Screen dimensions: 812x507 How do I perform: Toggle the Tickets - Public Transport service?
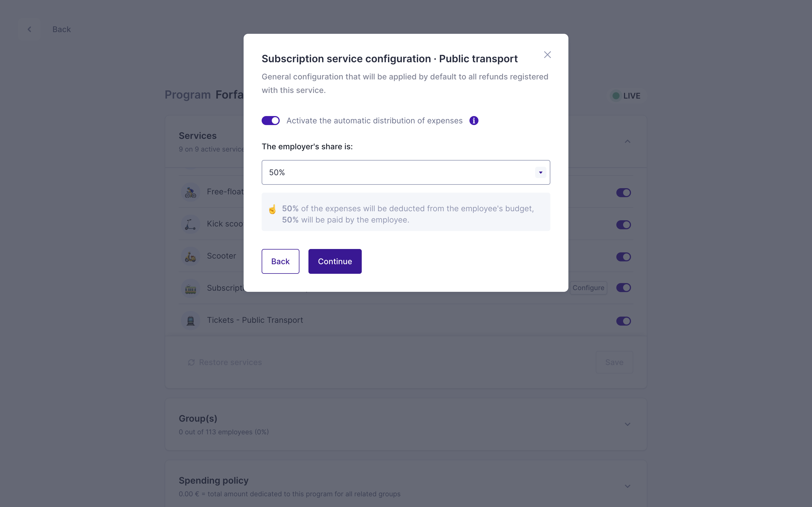[623, 321]
